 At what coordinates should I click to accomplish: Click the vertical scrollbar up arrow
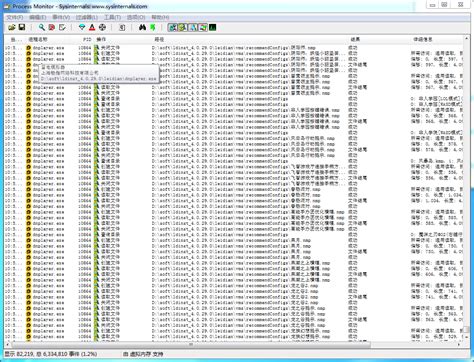(466, 39)
